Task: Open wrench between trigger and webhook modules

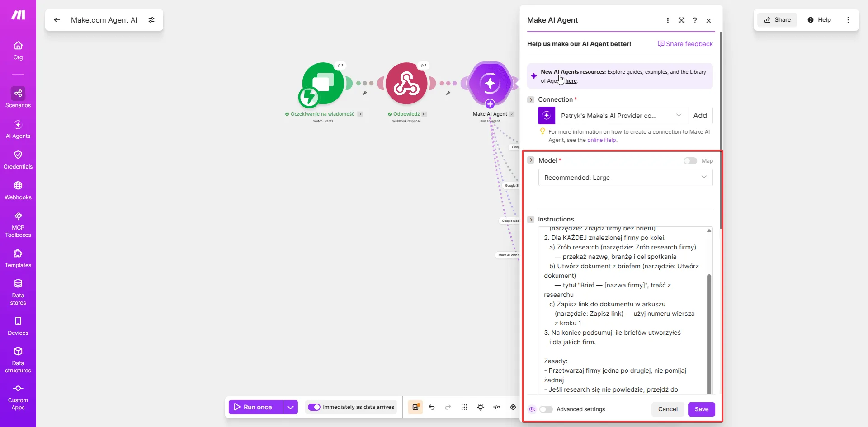Action: (365, 93)
